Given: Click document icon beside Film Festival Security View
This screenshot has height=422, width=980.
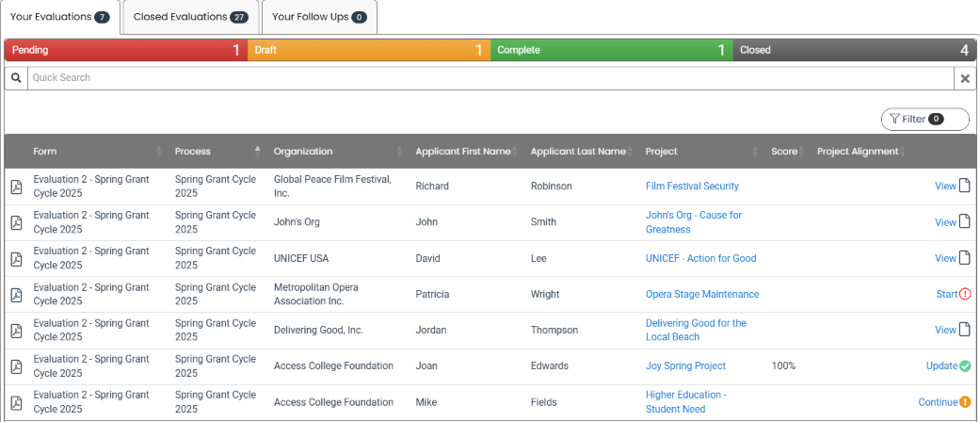Looking at the screenshot, I should tap(965, 186).
